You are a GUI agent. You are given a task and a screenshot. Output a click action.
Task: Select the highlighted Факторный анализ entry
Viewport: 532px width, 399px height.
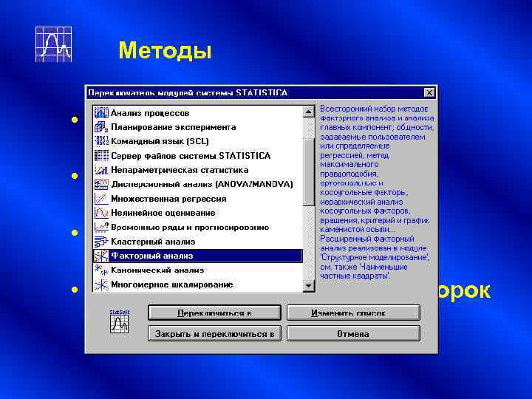(198, 256)
